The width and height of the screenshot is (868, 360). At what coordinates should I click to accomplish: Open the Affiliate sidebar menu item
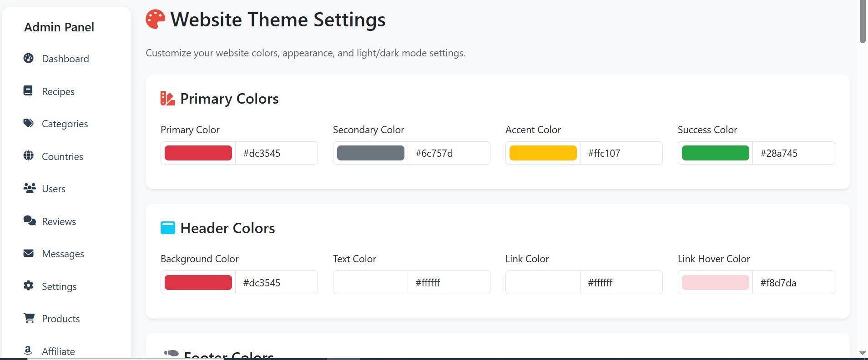[x=58, y=351]
